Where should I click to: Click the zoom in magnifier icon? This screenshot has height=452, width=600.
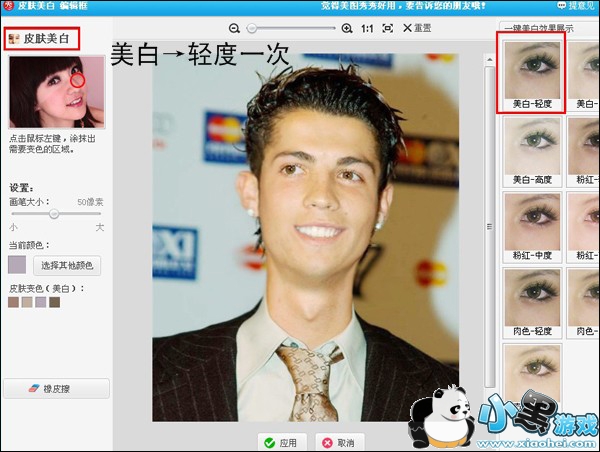click(347, 28)
